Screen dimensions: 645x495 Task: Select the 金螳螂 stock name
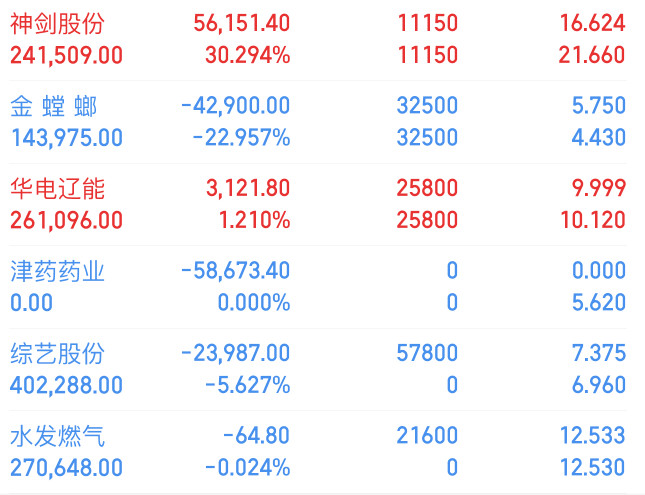coord(54,107)
